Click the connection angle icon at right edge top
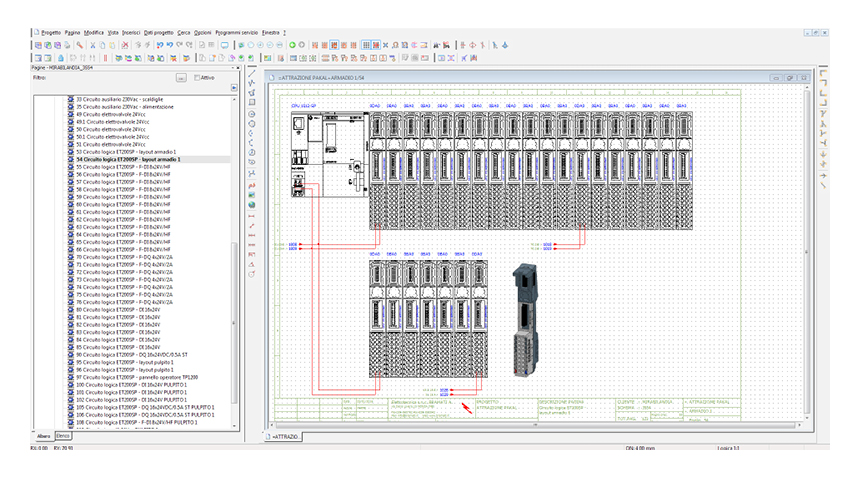 click(x=823, y=73)
